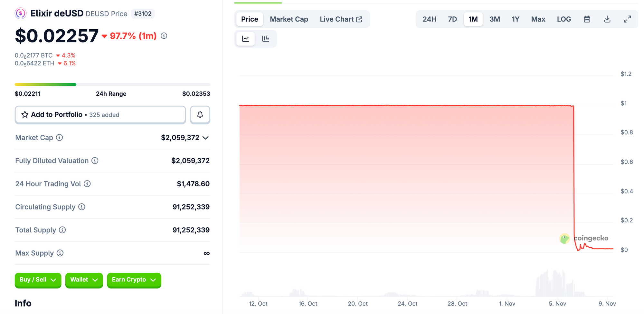
Task: Click the 24h Range price bar
Action: pyautogui.click(x=112, y=84)
